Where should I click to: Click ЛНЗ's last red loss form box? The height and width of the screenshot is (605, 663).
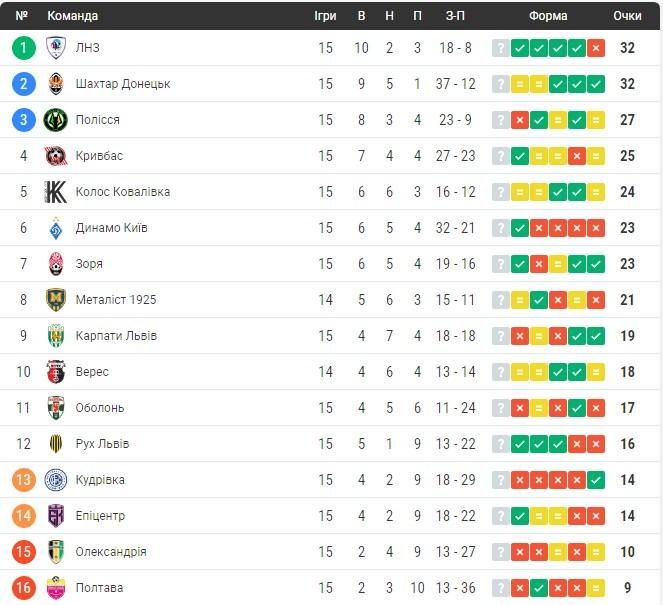tap(596, 48)
